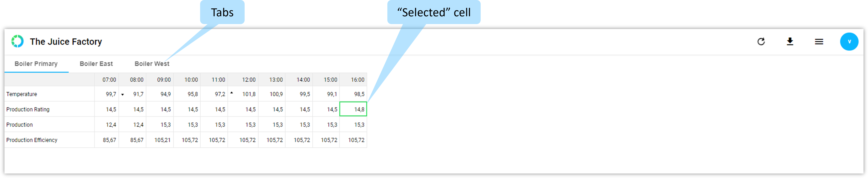Select the highlighted 14,8 Production Rating cell
This screenshot has width=868, height=178.
click(353, 109)
